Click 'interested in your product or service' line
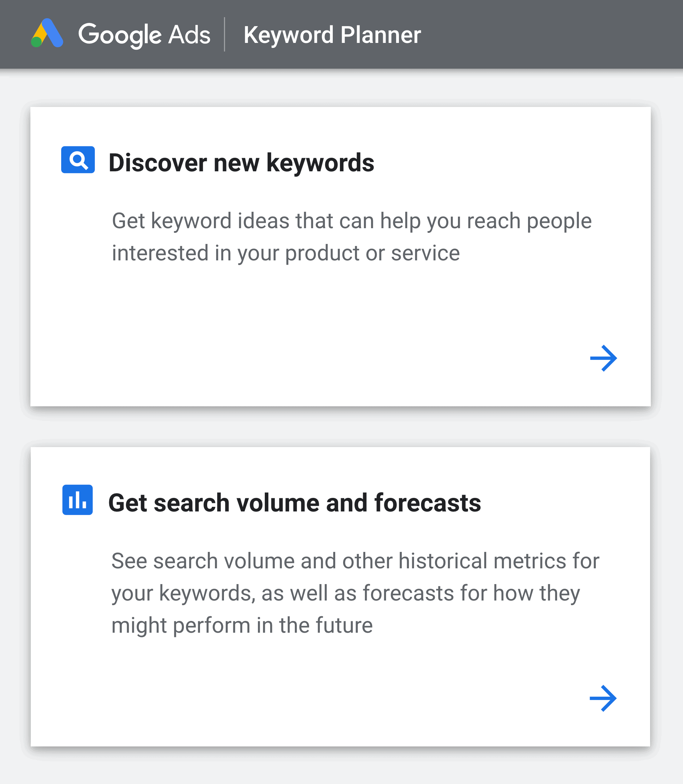Image resolution: width=683 pixels, height=784 pixels. (x=286, y=253)
